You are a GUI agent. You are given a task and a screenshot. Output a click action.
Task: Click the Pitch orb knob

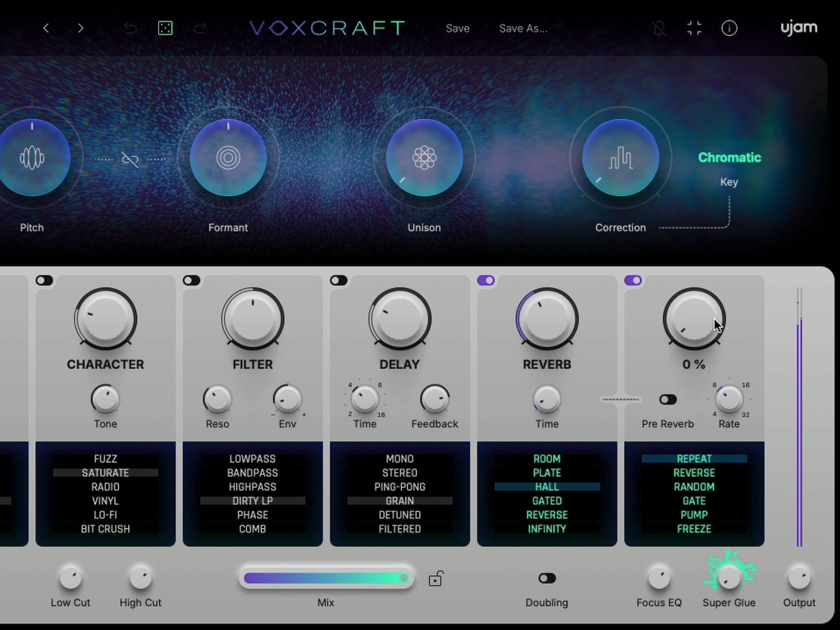coord(32,158)
